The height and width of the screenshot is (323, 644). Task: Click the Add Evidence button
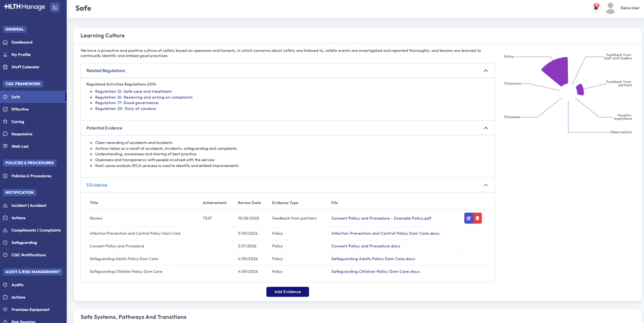tap(287, 292)
